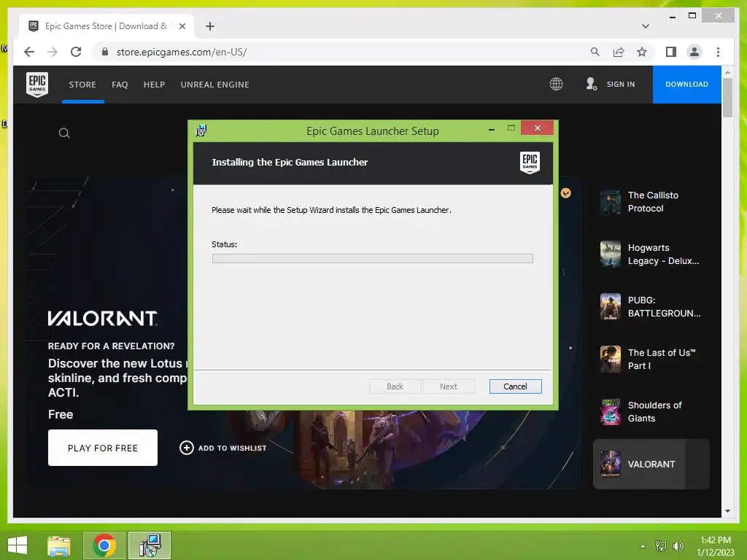
Task: Open Windows Start menu
Action: click(x=18, y=545)
